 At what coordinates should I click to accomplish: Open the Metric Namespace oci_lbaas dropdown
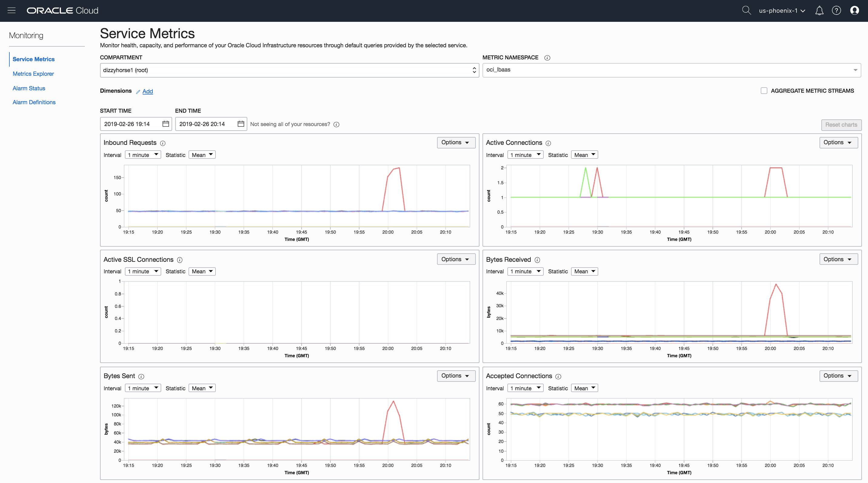[x=671, y=70]
